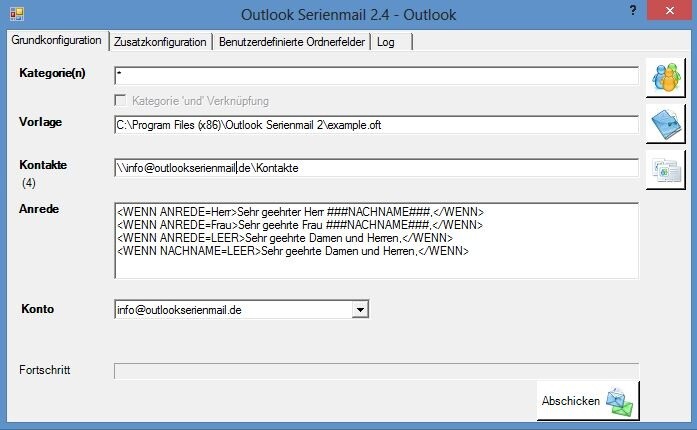
Task: Click into the Anrede text area
Action: (377, 241)
